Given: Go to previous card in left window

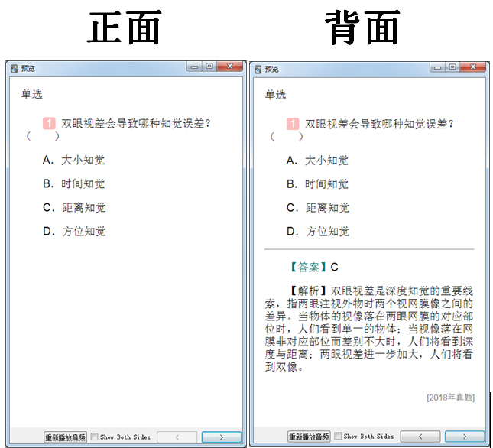Looking at the screenshot, I should (x=177, y=437).
